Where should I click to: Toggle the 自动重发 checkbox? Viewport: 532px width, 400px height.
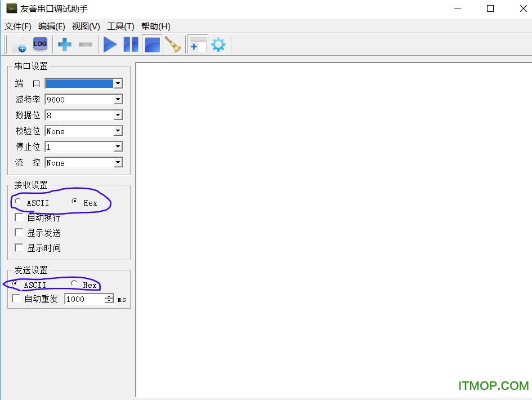point(16,299)
